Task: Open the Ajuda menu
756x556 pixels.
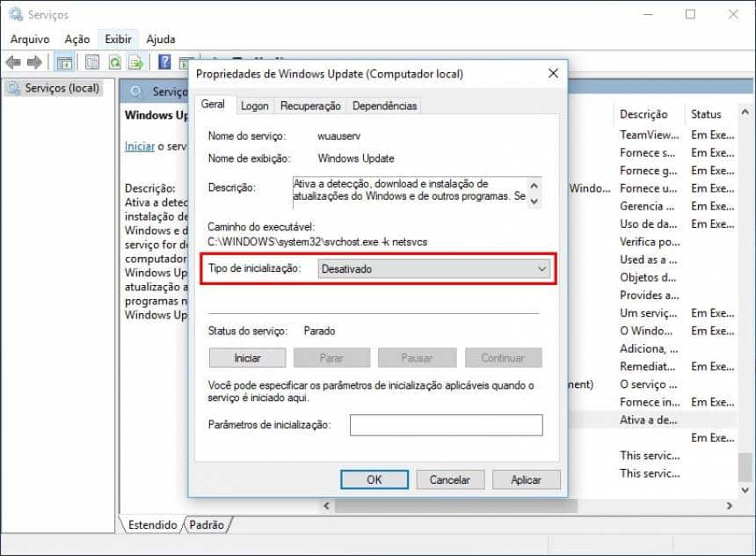Action: 161,39
